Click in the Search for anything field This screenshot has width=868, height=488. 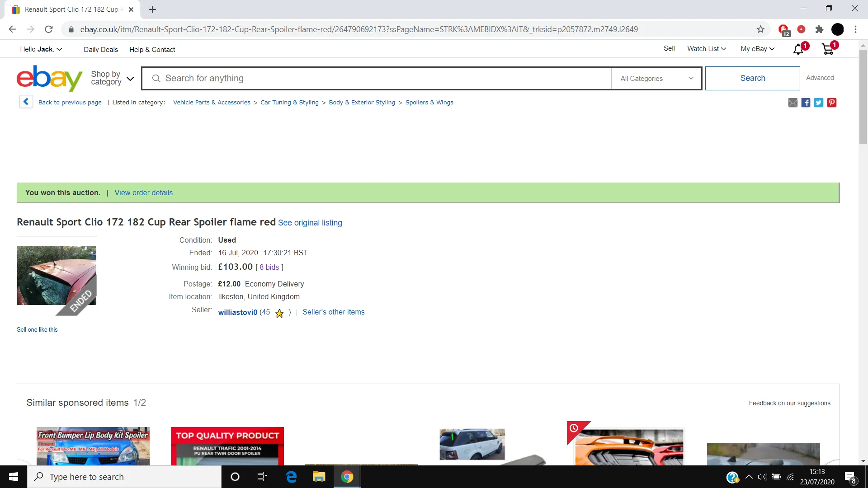[377, 78]
